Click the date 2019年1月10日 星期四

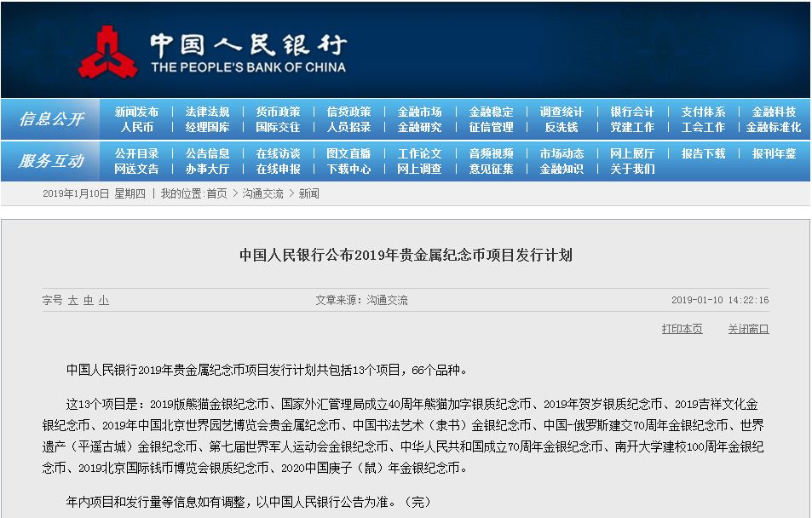click(95, 193)
